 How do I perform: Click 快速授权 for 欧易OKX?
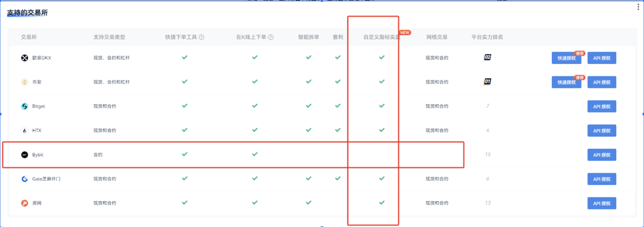coord(567,58)
